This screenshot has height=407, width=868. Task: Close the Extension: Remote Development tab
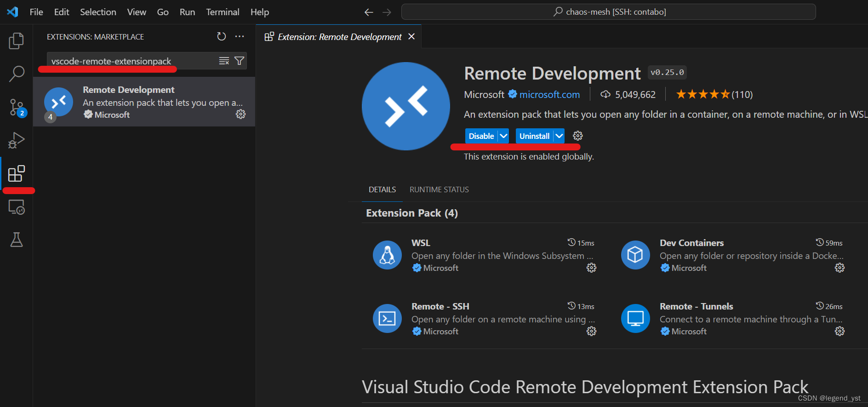pos(411,36)
